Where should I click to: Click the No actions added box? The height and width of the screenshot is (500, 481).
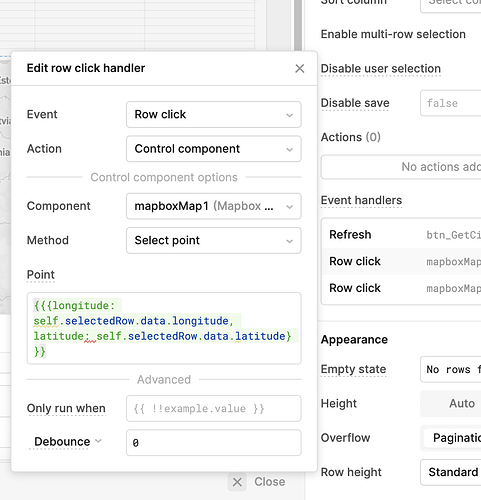401,167
